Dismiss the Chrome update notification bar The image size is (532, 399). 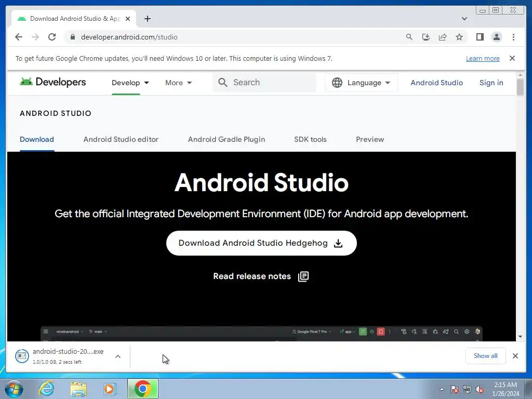click(512, 58)
